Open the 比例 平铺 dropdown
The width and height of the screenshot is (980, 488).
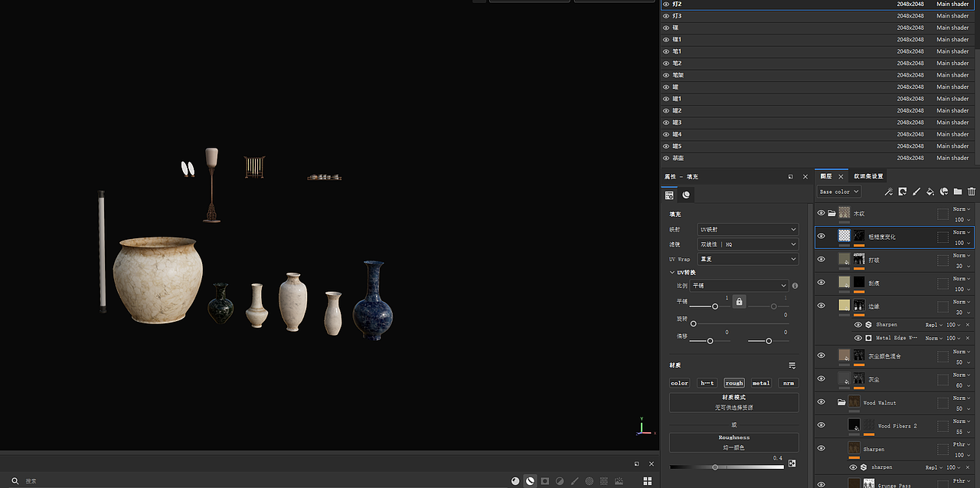click(x=739, y=286)
